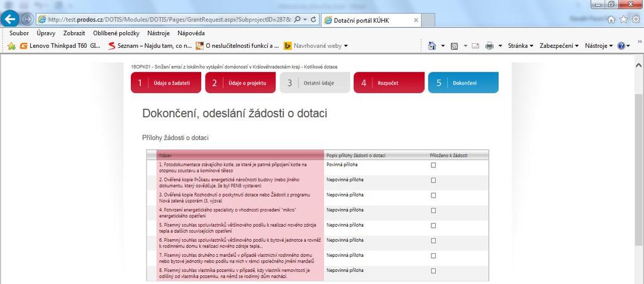Click the favorites star at top right

coord(623,19)
